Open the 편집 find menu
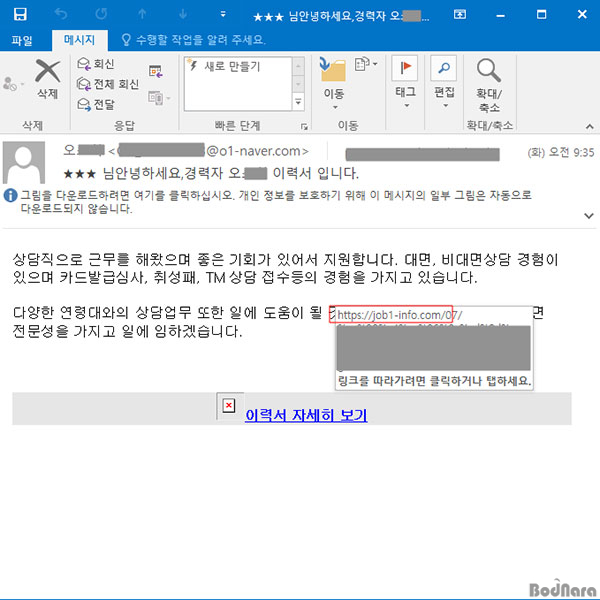600x600 pixels. click(x=444, y=82)
